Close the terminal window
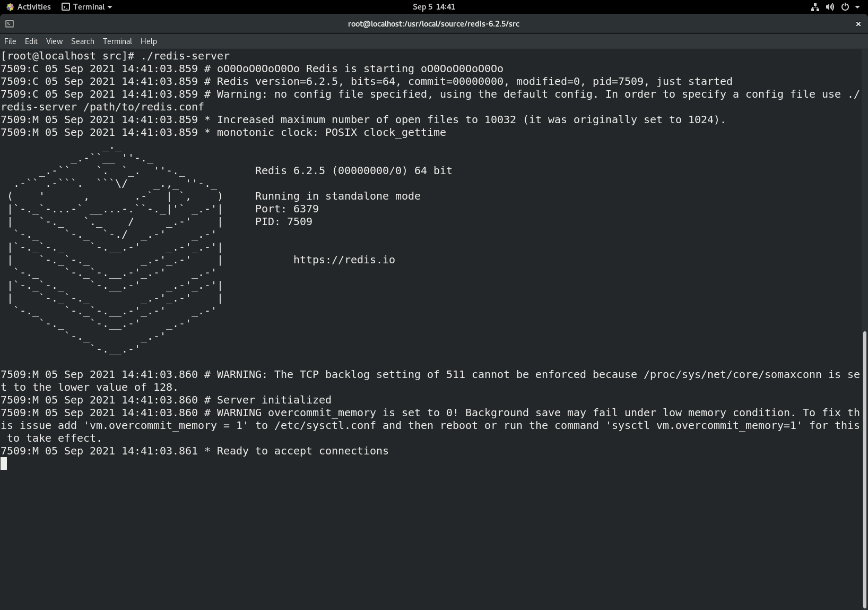Image resolution: width=868 pixels, height=610 pixels. point(858,24)
